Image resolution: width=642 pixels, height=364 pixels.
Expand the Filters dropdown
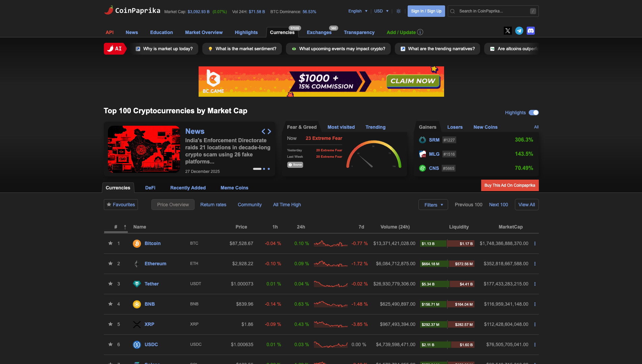[x=433, y=205]
